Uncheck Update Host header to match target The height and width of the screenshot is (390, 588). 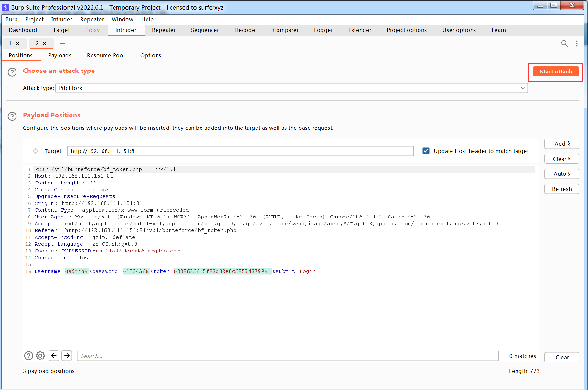(x=426, y=151)
